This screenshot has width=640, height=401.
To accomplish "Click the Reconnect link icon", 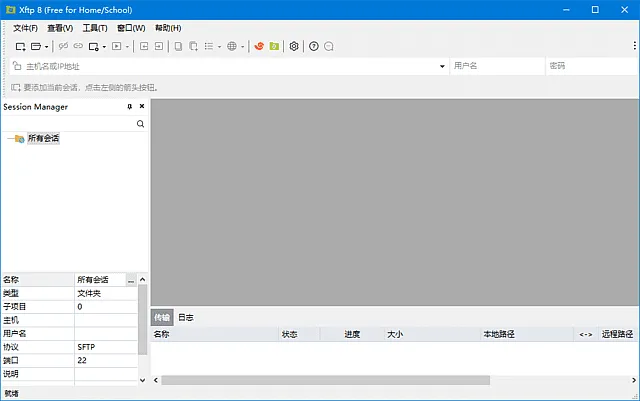I will [x=78, y=46].
